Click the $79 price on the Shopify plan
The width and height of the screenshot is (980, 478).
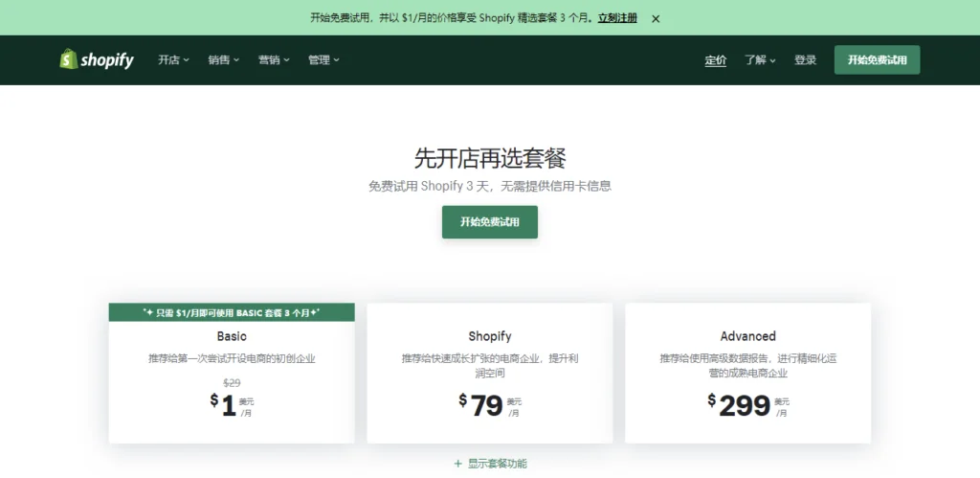click(490, 406)
